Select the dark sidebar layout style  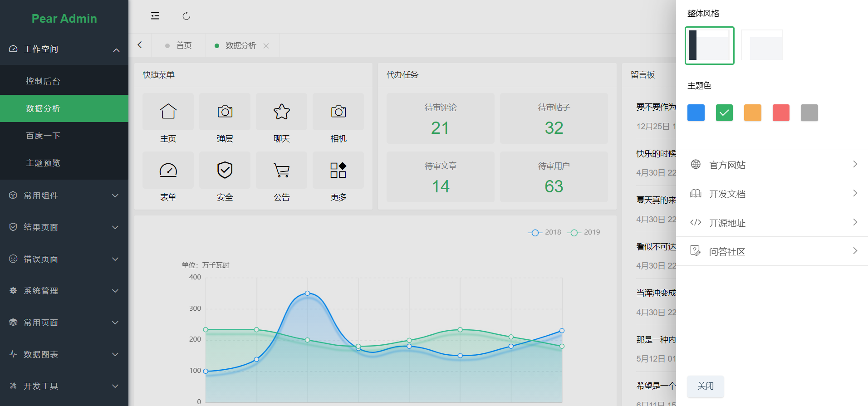[x=710, y=45]
